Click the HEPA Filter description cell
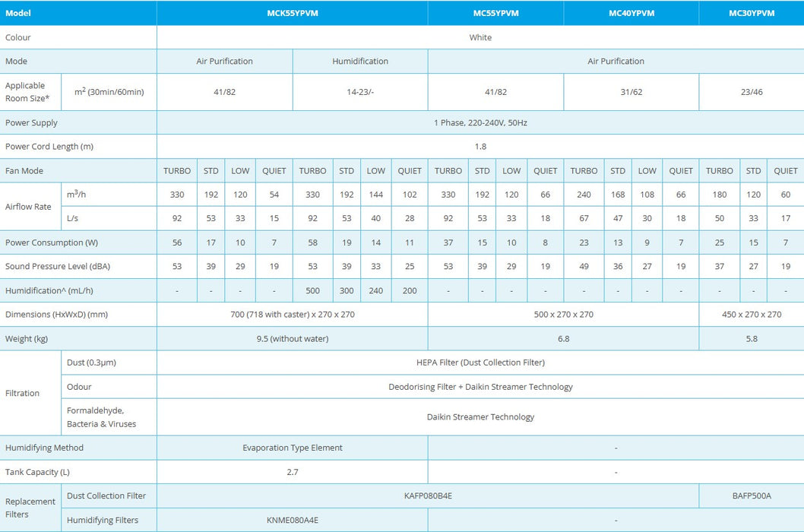The width and height of the screenshot is (804, 532). pos(480,363)
